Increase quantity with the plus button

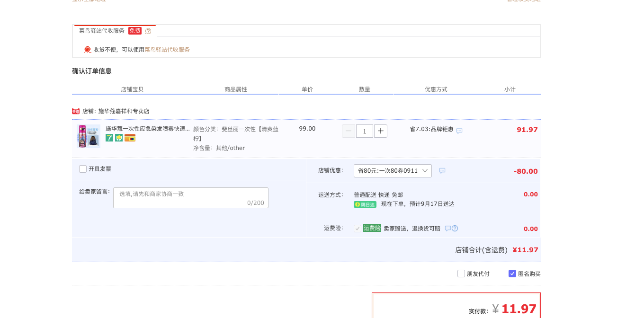[381, 131]
